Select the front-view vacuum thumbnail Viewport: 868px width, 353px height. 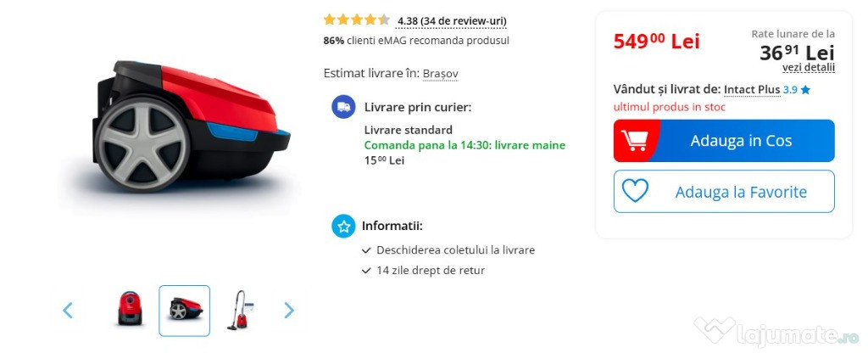click(130, 308)
